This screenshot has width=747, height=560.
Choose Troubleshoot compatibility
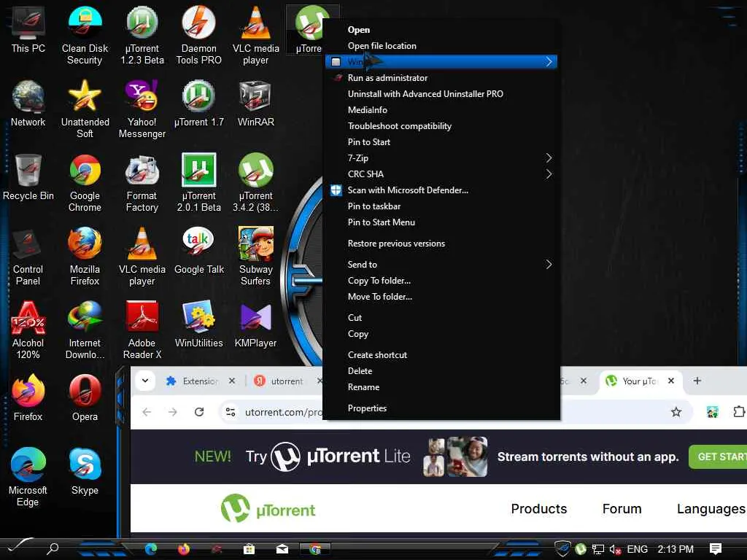click(441, 125)
